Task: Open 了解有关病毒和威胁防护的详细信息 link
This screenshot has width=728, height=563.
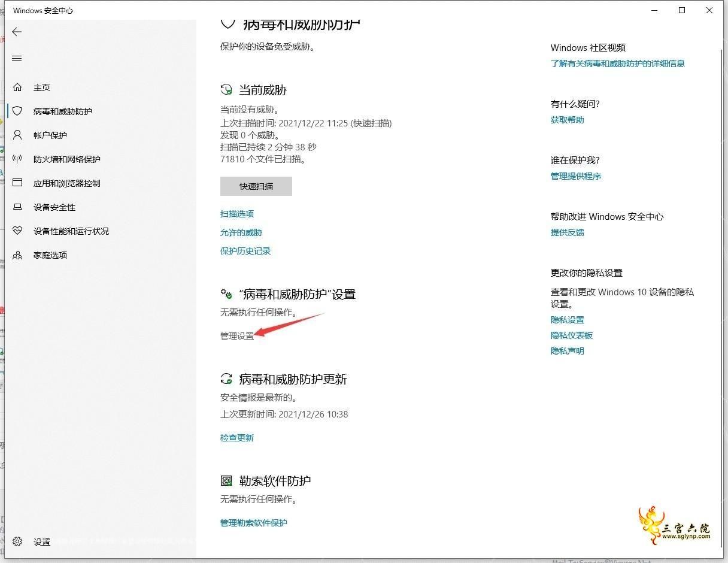Action: point(618,63)
